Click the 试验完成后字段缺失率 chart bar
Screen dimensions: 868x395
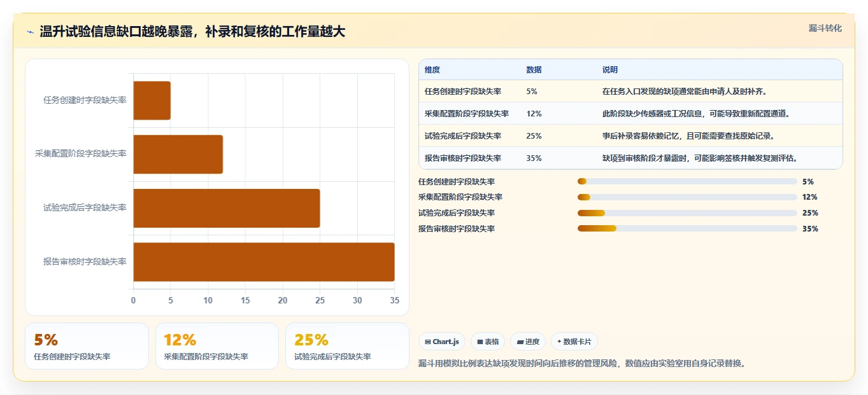point(226,208)
